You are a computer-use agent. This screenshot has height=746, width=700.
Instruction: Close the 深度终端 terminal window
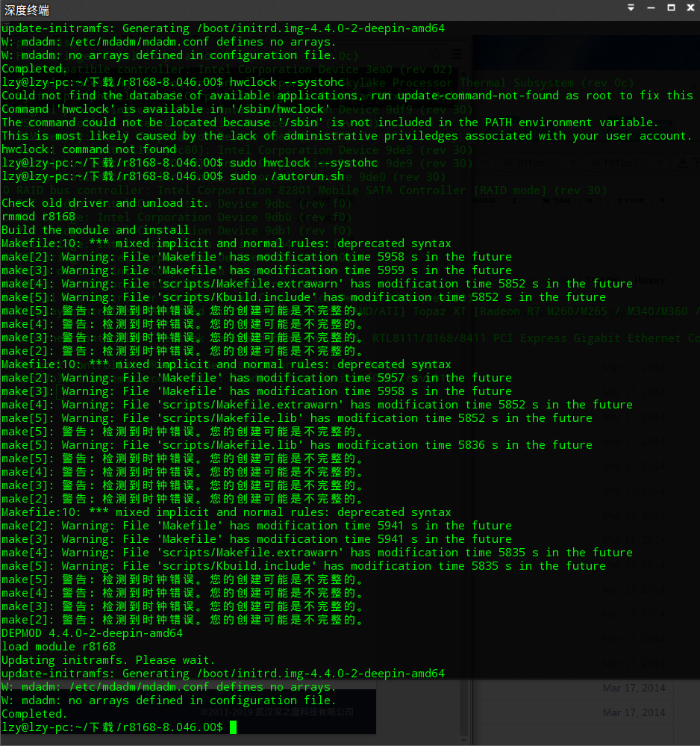tap(691, 7)
